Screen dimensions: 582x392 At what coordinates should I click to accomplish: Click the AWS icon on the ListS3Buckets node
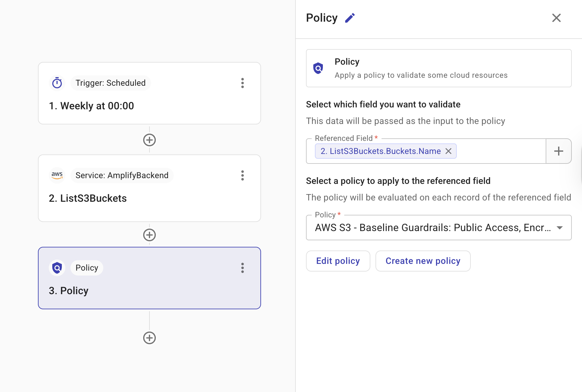[x=57, y=175]
